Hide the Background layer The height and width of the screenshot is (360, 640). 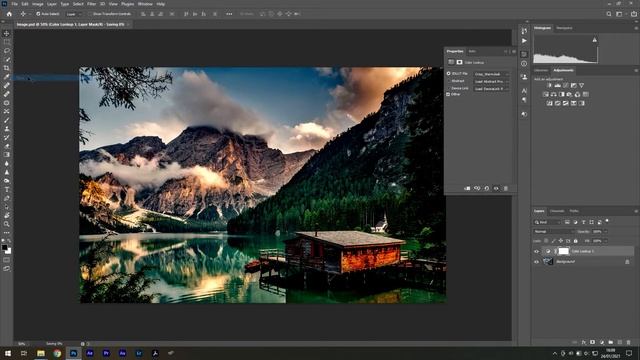coord(537,262)
